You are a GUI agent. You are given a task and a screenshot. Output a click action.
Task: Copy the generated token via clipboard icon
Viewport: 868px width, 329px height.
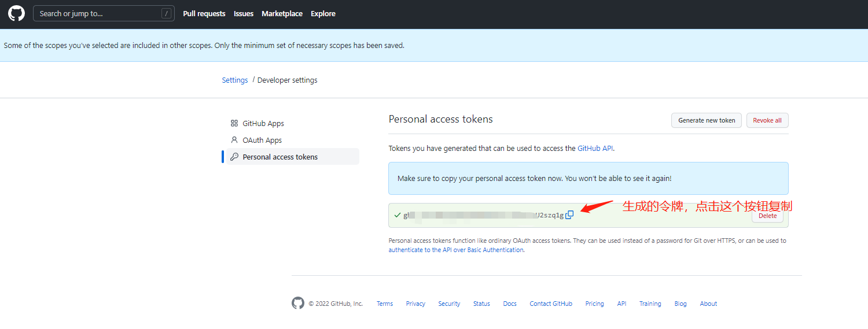[569, 215]
